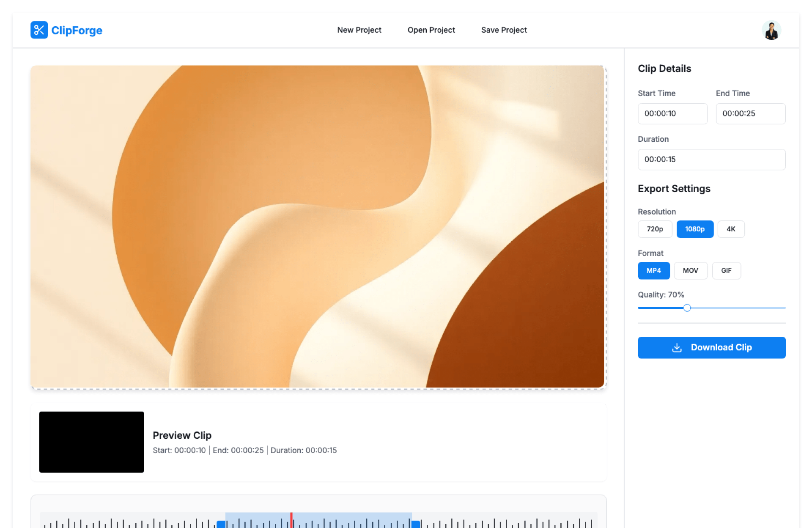
Task: Click the download arrow icon
Action: coord(677,347)
